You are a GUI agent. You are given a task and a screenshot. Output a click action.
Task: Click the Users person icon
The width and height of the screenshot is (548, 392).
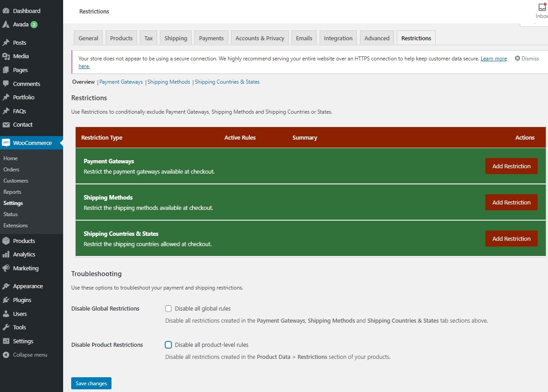tap(6, 314)
